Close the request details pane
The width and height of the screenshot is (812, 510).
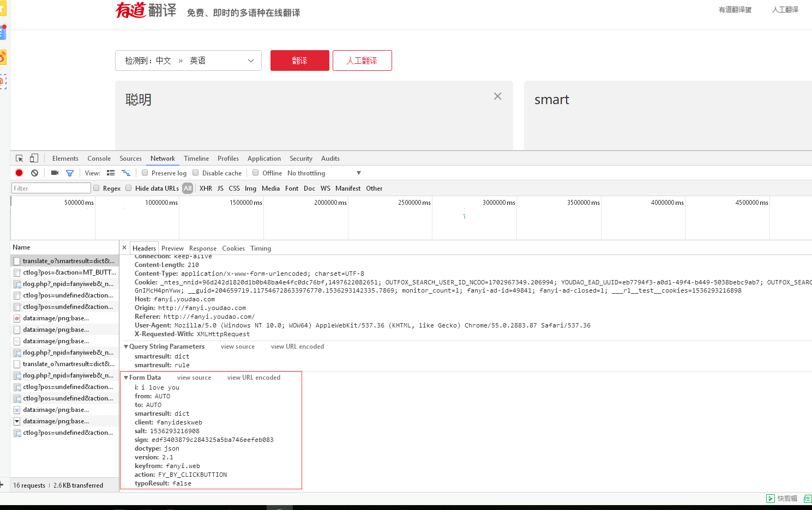coord(124,247)
